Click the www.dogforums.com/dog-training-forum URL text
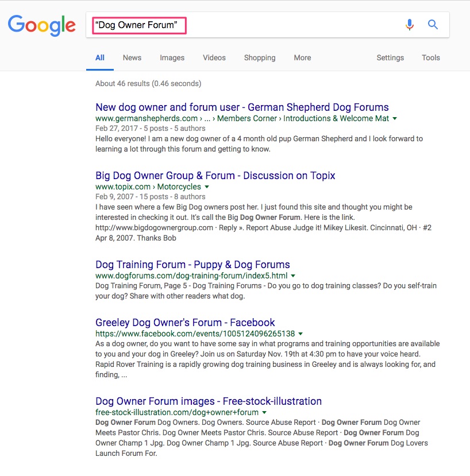470x476 pixels. coord(191,276)
